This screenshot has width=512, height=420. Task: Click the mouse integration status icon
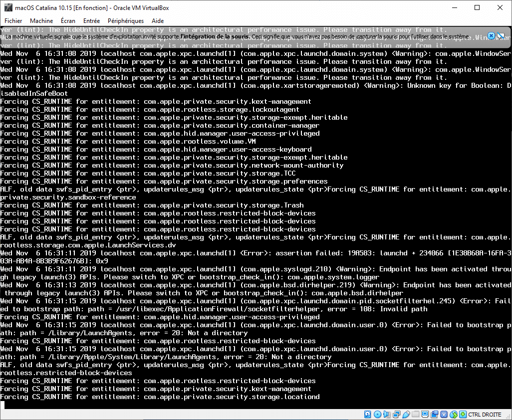(454, 415)
